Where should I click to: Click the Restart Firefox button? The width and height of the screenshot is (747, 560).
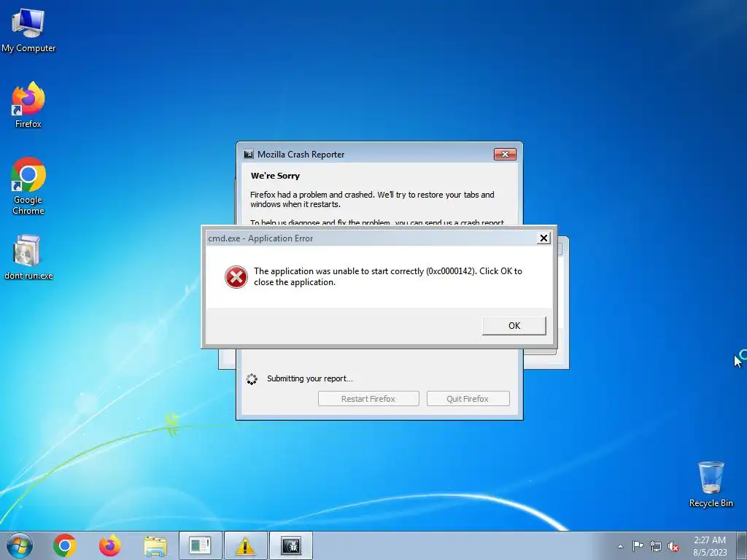click(x=368, y=399)
